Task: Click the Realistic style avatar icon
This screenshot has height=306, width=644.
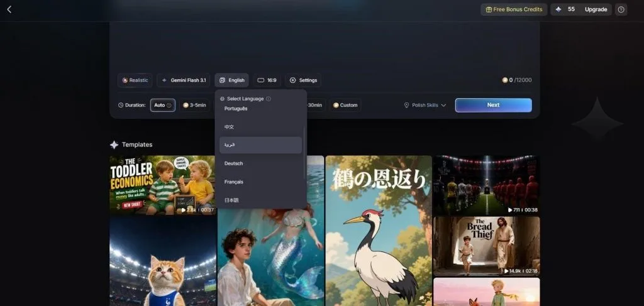Action: (x=125, y=80)
